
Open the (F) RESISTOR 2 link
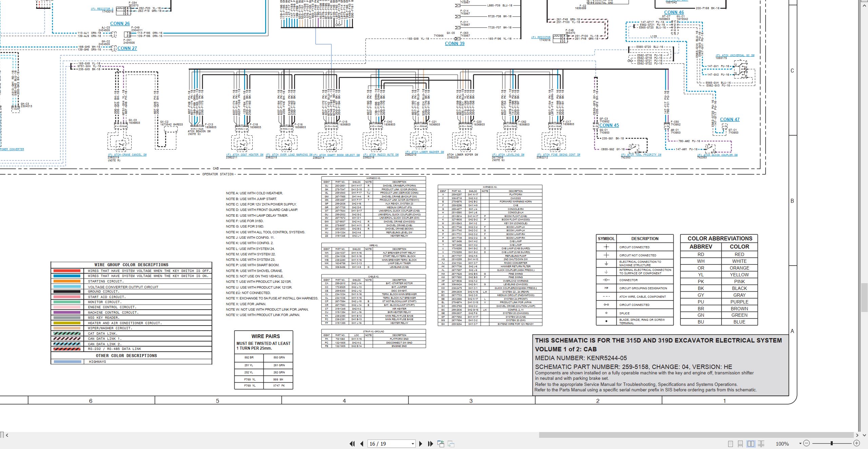[x=102, y=9]
